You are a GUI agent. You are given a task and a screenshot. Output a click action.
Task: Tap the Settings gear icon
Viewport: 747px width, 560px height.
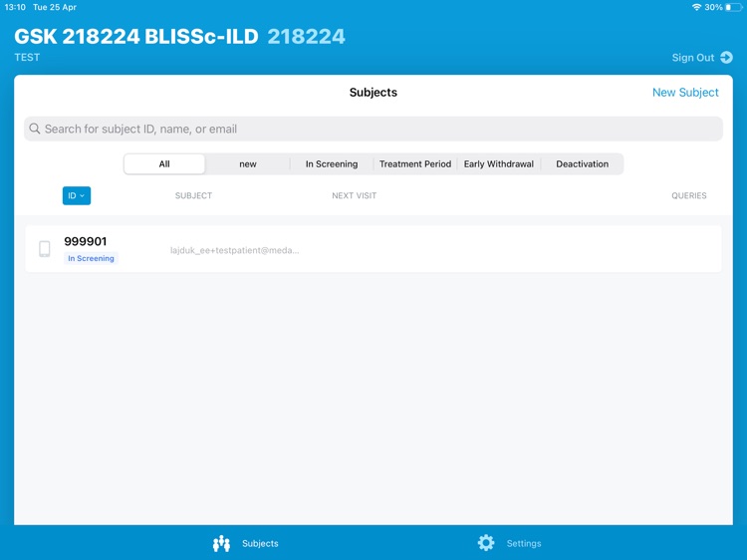click(x=486, y=543)
